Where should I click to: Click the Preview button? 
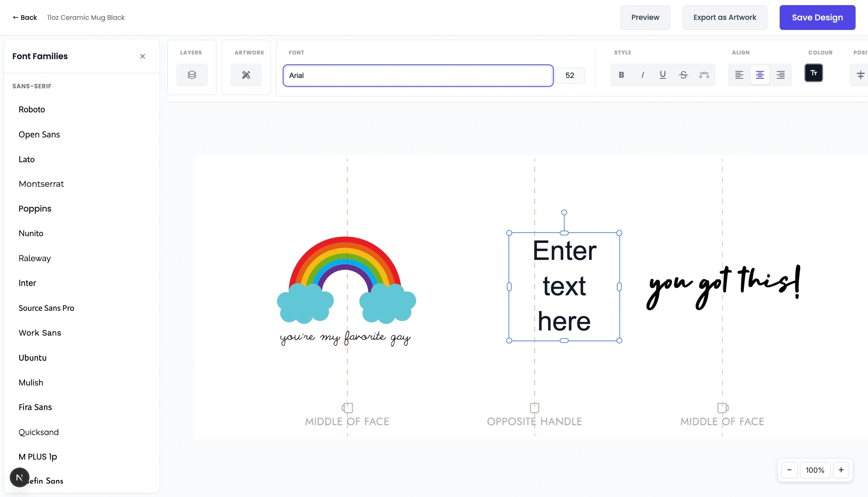[x=645, y=17]
